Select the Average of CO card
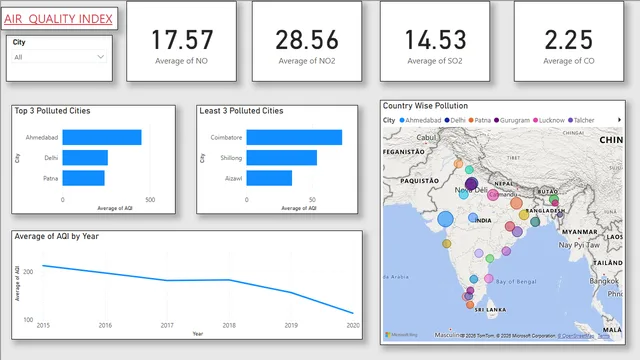This screenshot has width=640, height=360. click(x=569, y=41)
